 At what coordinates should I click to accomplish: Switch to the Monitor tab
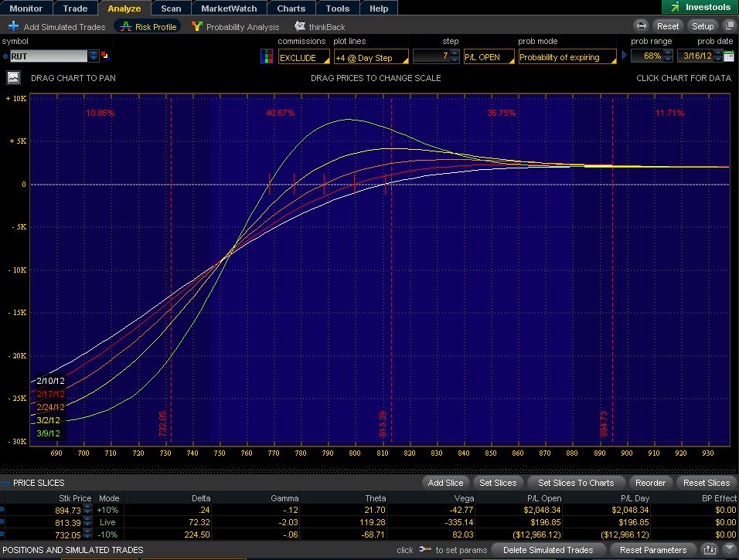(x=26, y=8)
